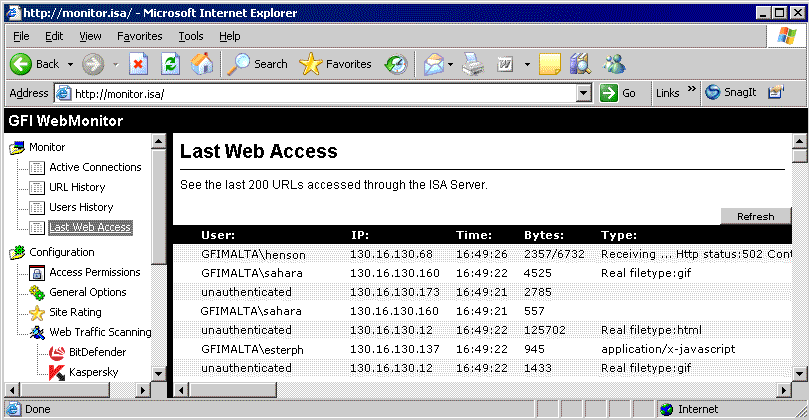This screenshot has height=420, width=809.
Task: Click the Windows flag logo
Action: [x=787, y=36]
